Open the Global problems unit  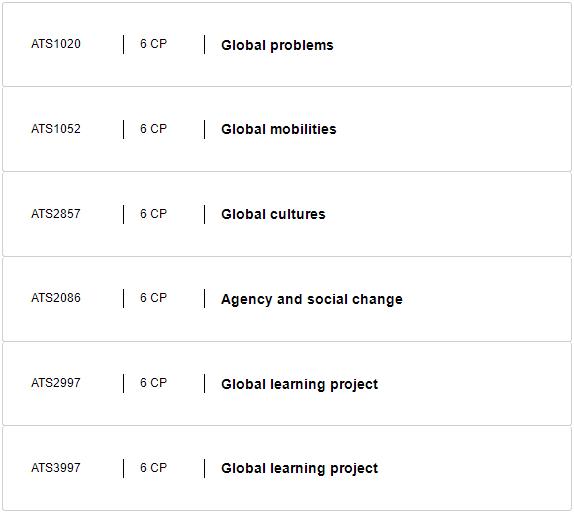277,45
